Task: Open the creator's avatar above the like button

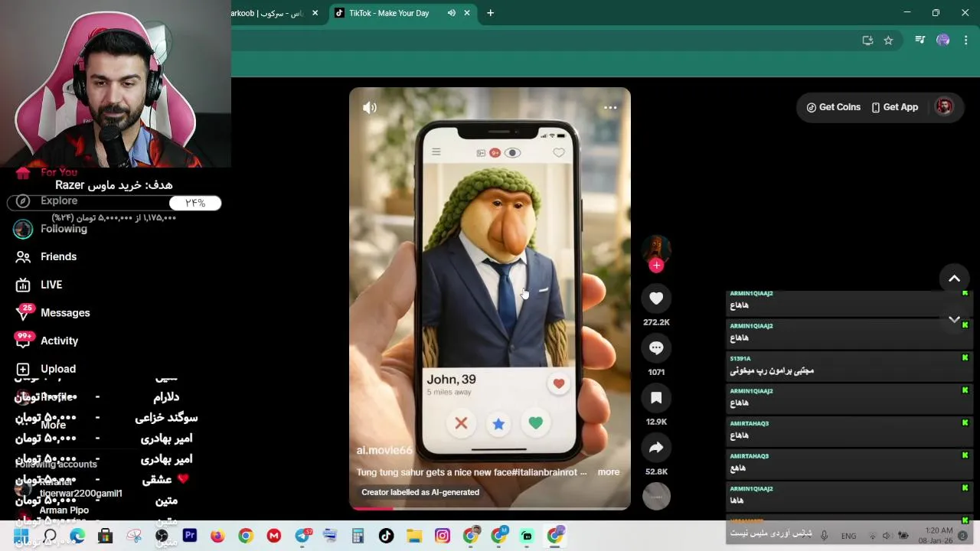Action: 656,249
